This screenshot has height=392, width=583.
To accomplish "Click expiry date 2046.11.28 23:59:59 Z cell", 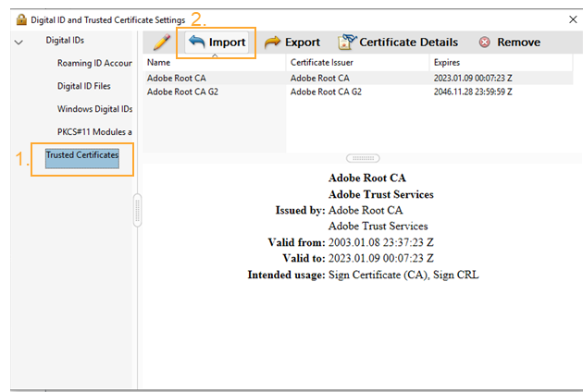I will coord(473,92).
